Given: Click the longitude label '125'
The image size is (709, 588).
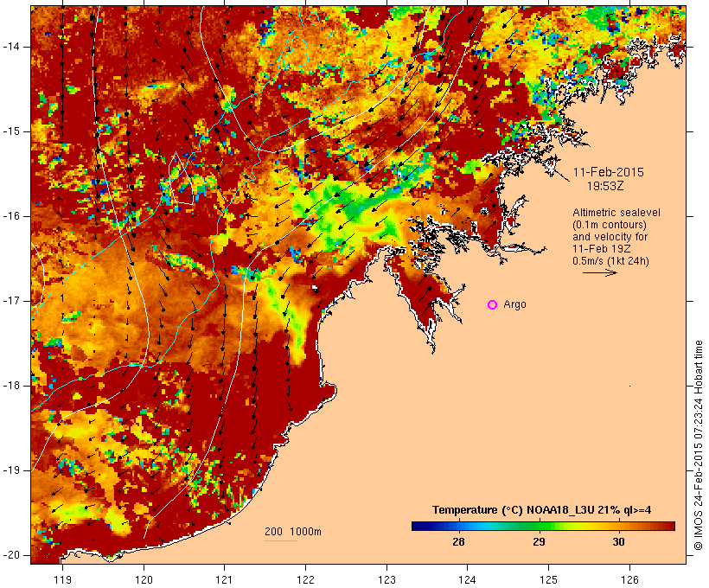Looking at the screenshot, I should tap(548, 579).
